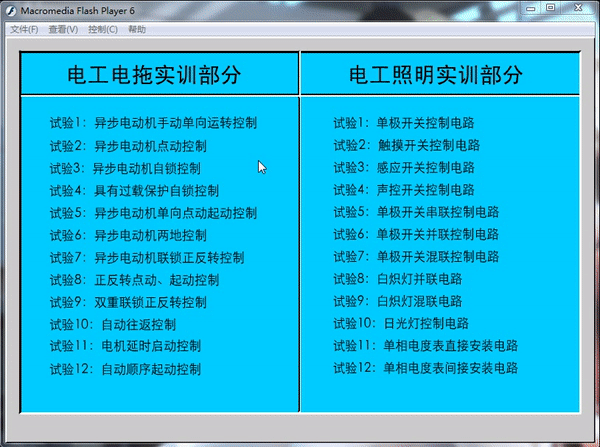
Task: Choose 试验7: 单极开关混联控制电路
Action: 416,256
